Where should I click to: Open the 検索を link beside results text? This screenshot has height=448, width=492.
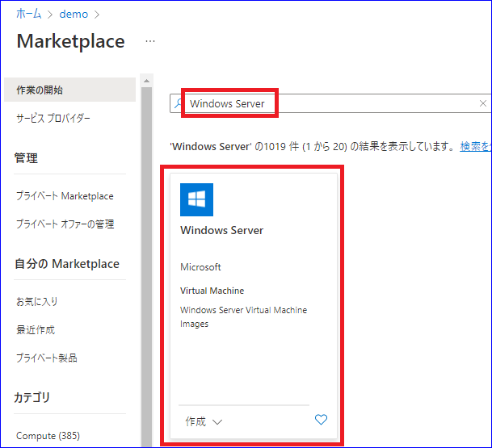pos(475,146)
